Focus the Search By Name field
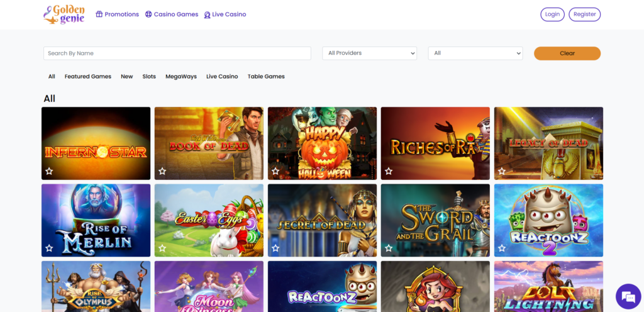This screenshot has height=312, width=644. pyautogui.click(x=177, y=53)
